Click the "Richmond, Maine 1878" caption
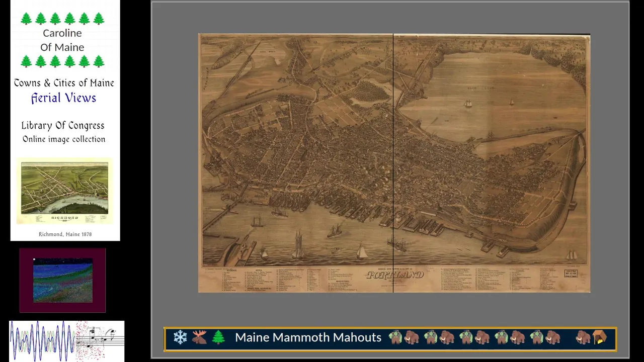 click(65, 234)
